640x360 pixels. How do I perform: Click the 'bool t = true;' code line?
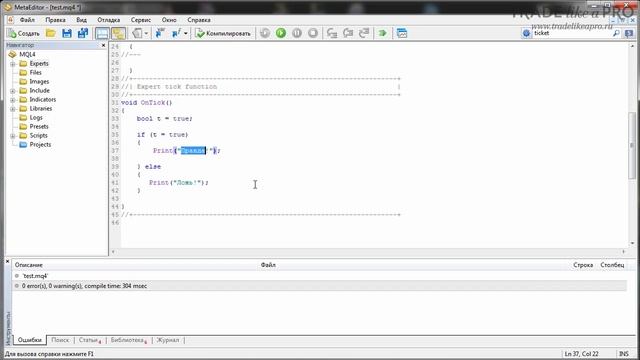click(x=164, y=119)
